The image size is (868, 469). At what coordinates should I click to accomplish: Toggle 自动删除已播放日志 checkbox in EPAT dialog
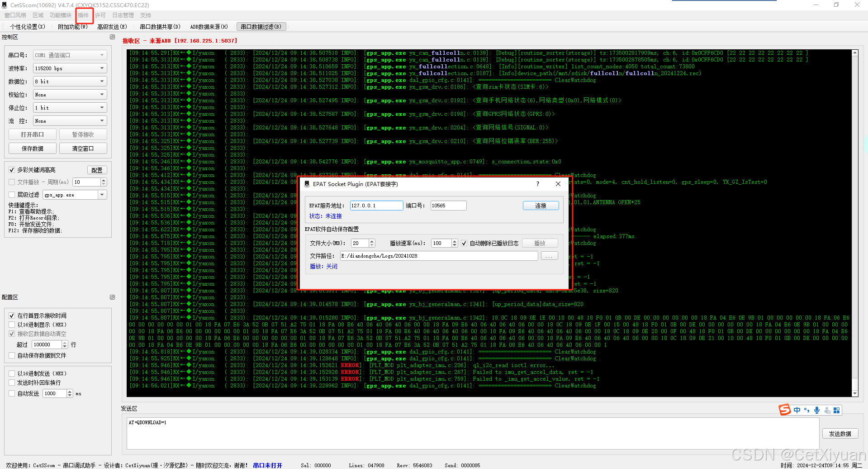464,244
